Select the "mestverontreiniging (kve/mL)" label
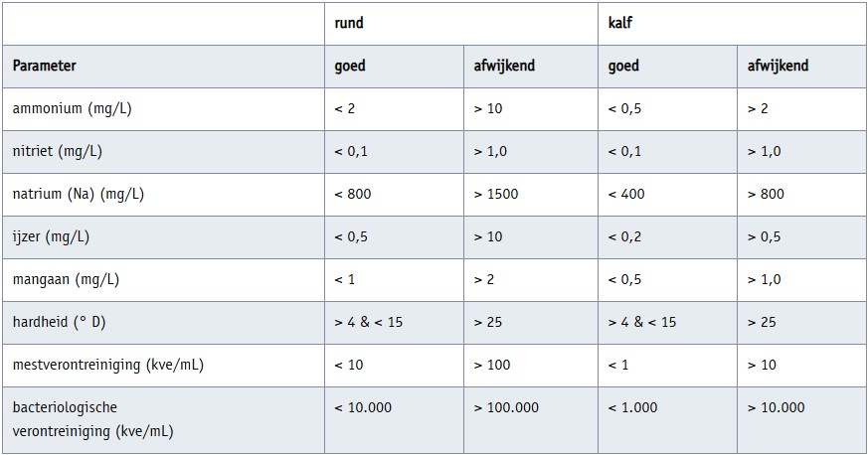This screenshot has height=455, width=868. (108, 365)
